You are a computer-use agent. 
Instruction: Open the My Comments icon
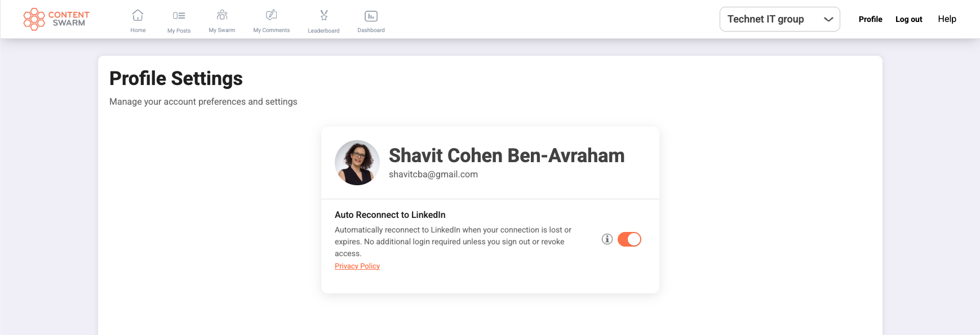tap(271, 15)
